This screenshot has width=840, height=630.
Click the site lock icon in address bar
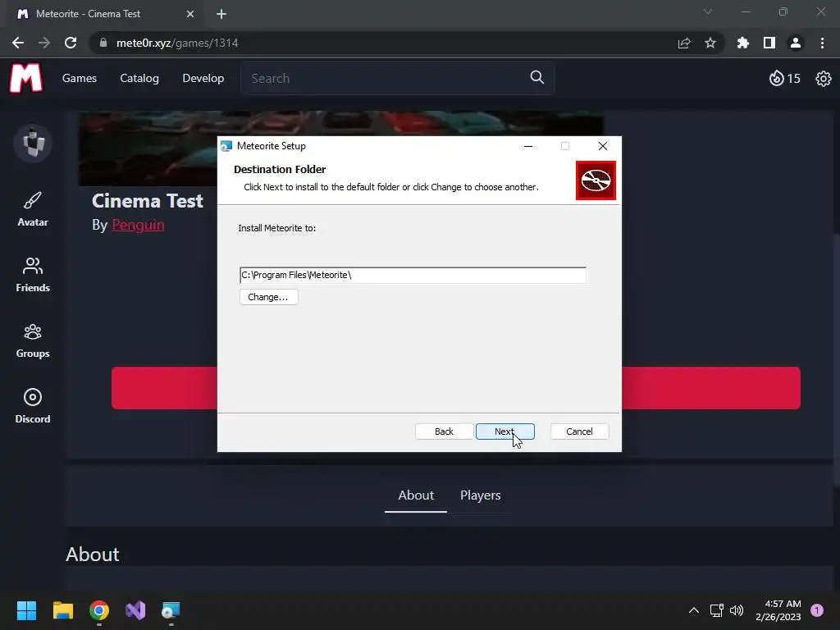tap(103, 43)
